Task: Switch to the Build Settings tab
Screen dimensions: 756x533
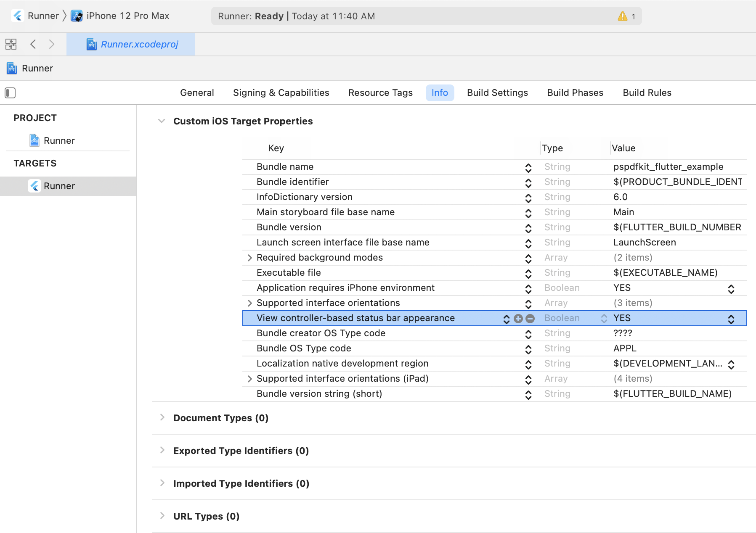Action: [x=497, y=93]
